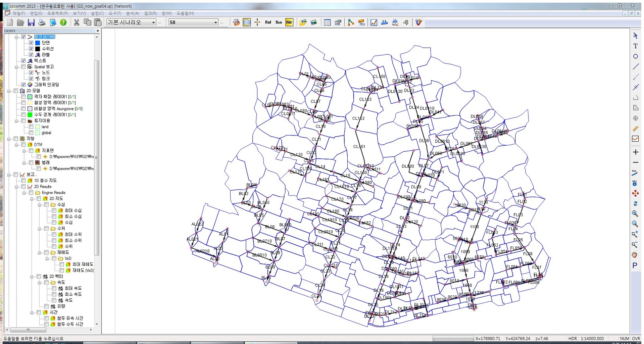The width and height of the screenshot is (644, 344).
Task: Activate the Hdr hydraulics mode button
Action: (x=289, y=22)
